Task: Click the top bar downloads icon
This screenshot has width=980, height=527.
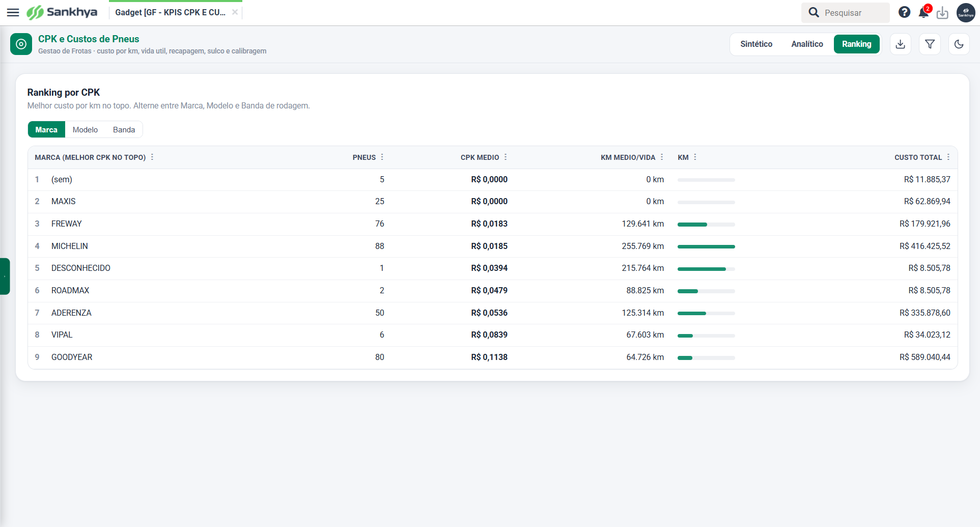Action: coord(942,13)
